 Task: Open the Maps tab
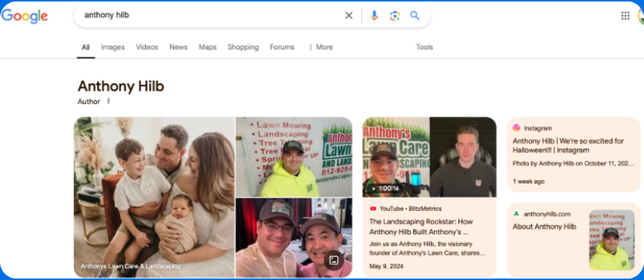pyautogui.click(x=207, y=47)
